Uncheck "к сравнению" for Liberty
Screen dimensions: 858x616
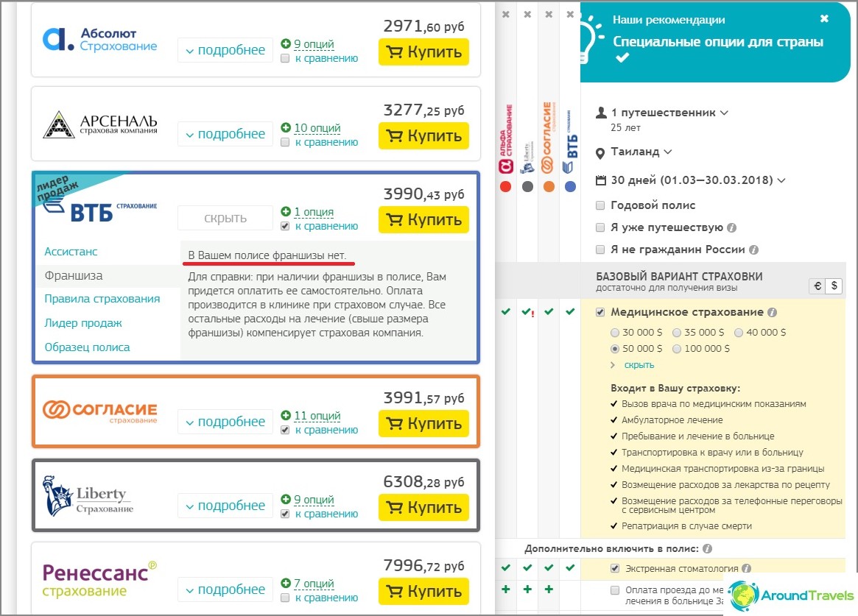coord(285,514)
